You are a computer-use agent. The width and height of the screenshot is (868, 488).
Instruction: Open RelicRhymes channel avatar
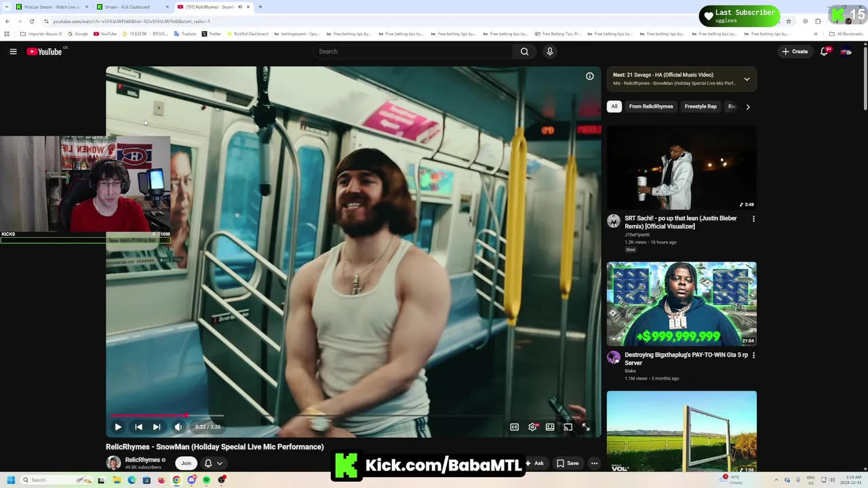[113, 463]
